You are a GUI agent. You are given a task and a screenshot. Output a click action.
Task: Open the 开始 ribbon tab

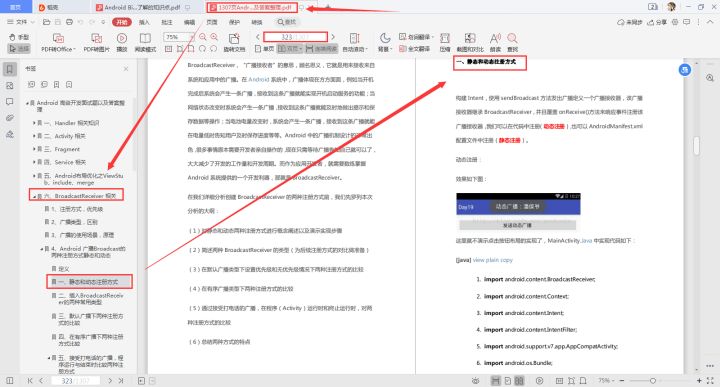[x=122, y=22]
